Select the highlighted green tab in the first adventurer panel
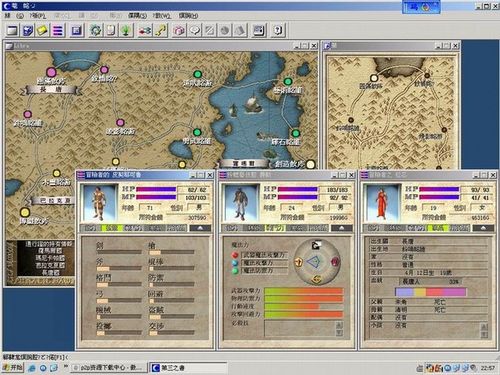This screenshot has width=500, height=375. (111, 228)
